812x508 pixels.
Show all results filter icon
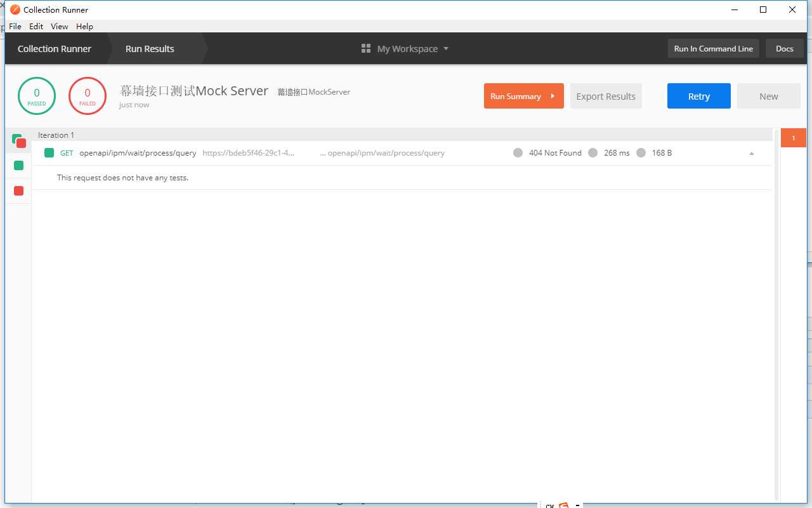pyautogui.click(x=18, y=140)
